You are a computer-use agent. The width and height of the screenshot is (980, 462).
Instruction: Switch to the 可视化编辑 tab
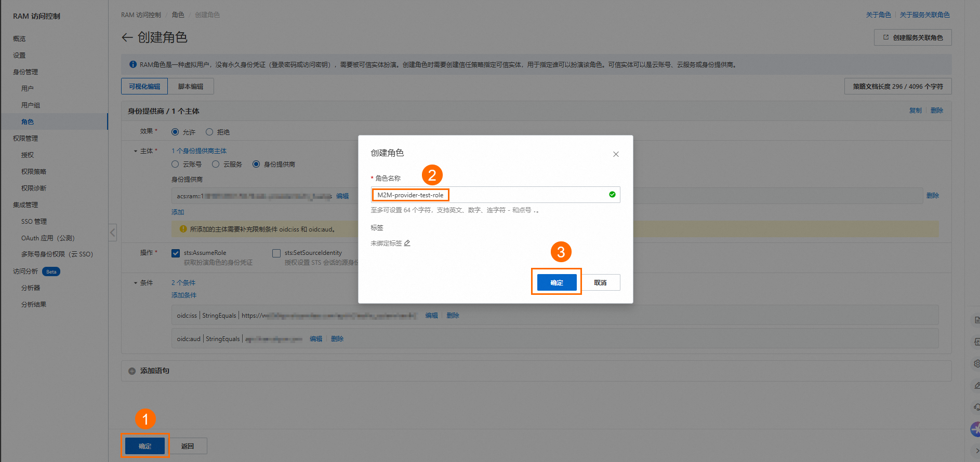(x=144, y=86)
